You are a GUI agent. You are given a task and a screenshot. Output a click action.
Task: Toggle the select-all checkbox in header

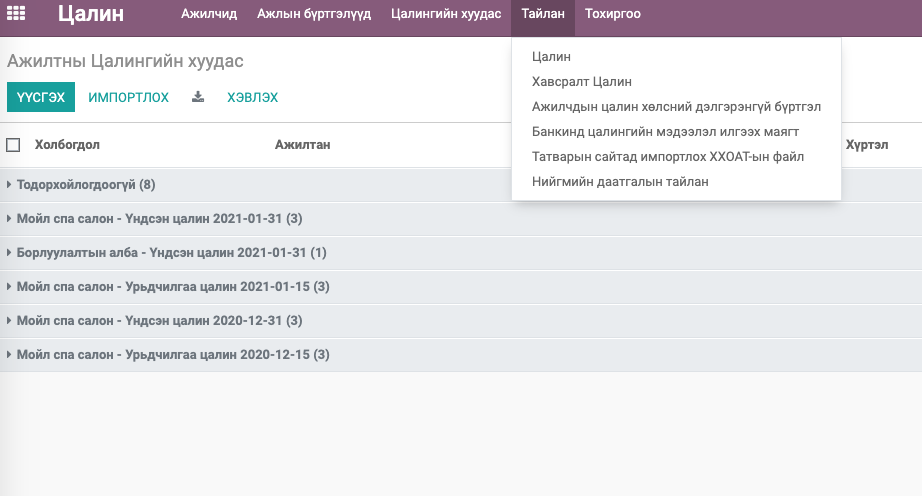(13, 145)
